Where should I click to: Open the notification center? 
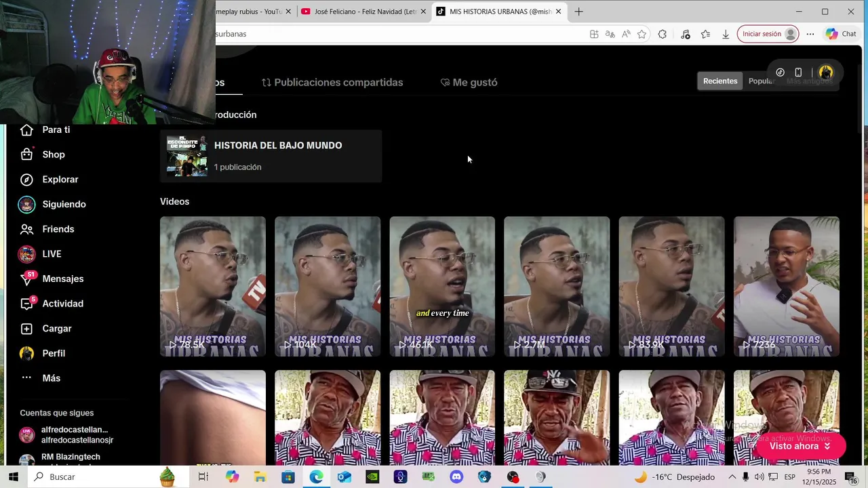(x=850, y=476)
